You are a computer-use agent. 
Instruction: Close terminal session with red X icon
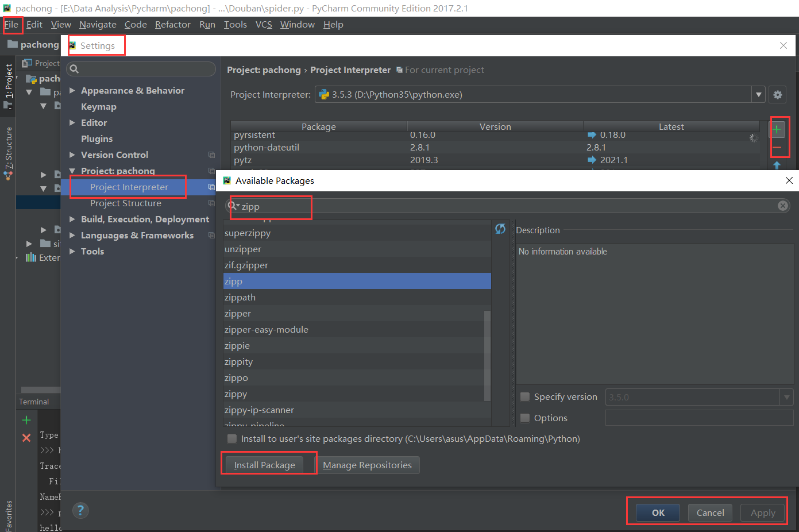click(26, 438)
